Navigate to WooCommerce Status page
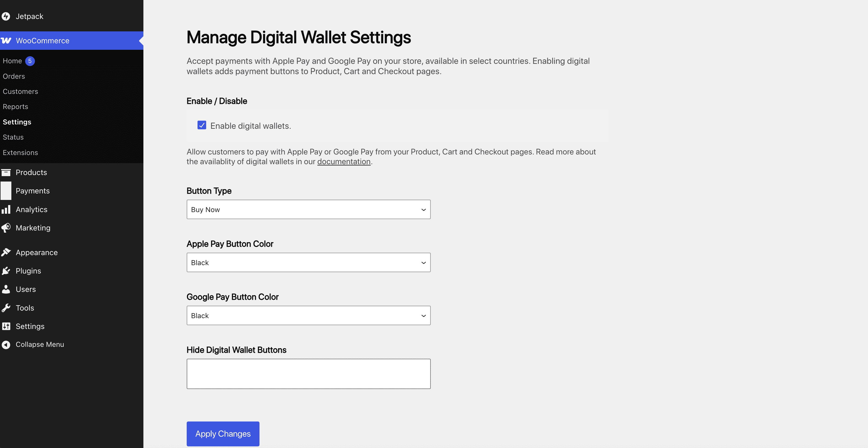Image resolution: width=868 pixels, height=448 pixels. [x=13, y=137]
